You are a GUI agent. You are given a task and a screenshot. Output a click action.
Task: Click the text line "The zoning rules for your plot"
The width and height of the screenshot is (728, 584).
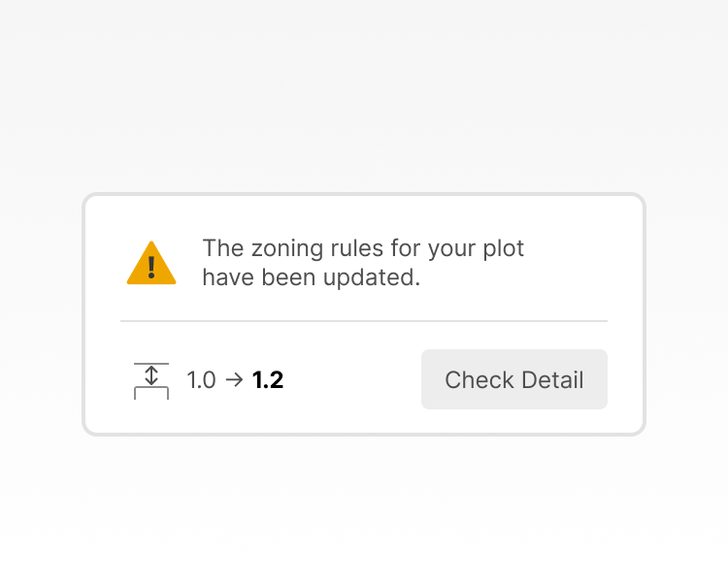click(x=363, y=248)
